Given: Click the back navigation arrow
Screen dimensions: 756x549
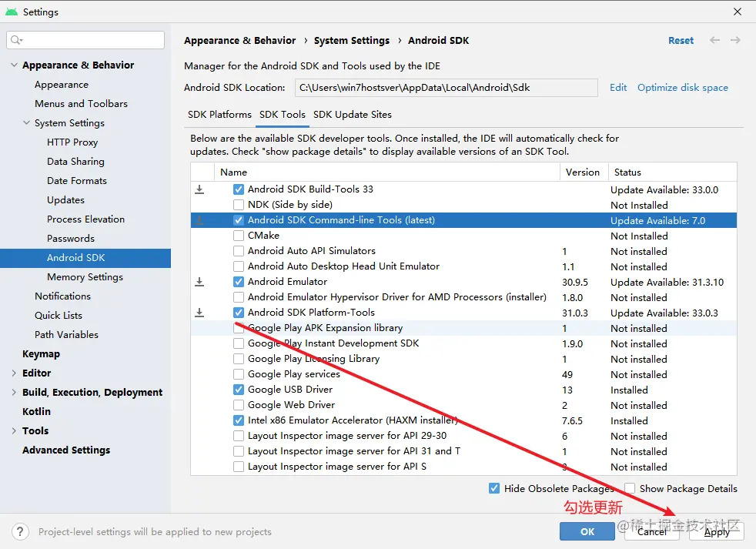Looking at the screenshot, I should [x=714, y=41].
